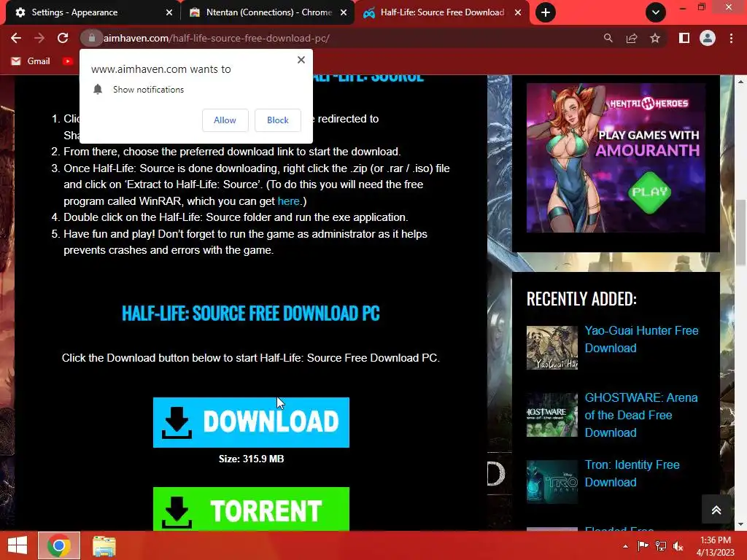747x560 pixels.
Task: Open Gmail bookmark
Action: pyautogui.click(x=31, y=61)
